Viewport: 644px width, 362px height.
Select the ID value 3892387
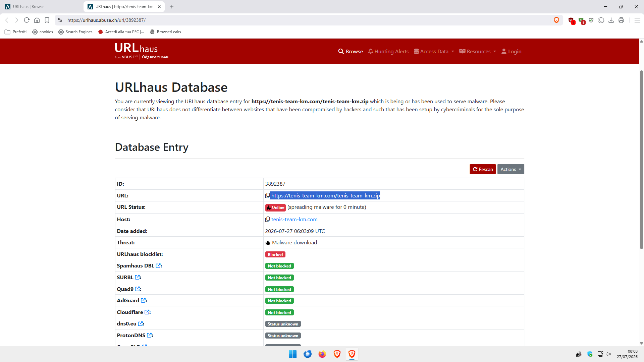click(275, 184)
